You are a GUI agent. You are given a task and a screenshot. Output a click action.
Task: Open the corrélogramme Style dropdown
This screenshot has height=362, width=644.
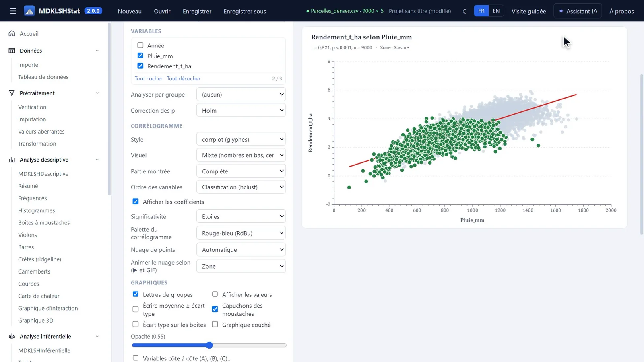click(241, 139)
